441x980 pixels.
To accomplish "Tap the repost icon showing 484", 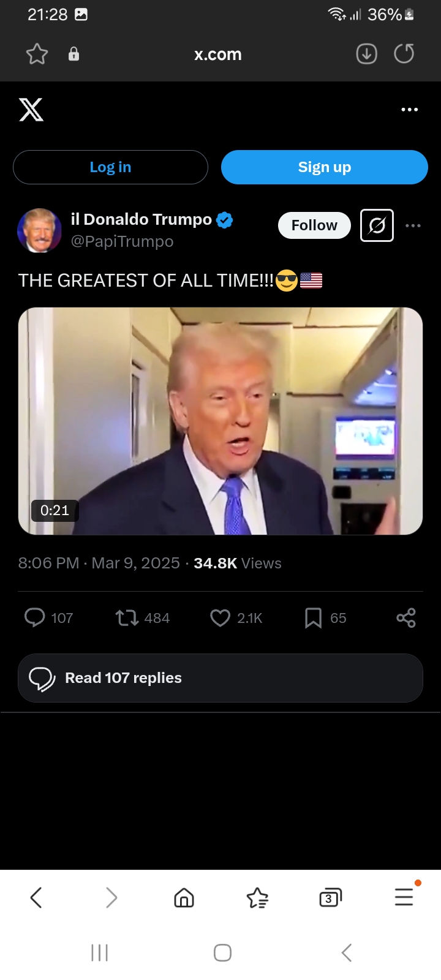I will [127, 617].
